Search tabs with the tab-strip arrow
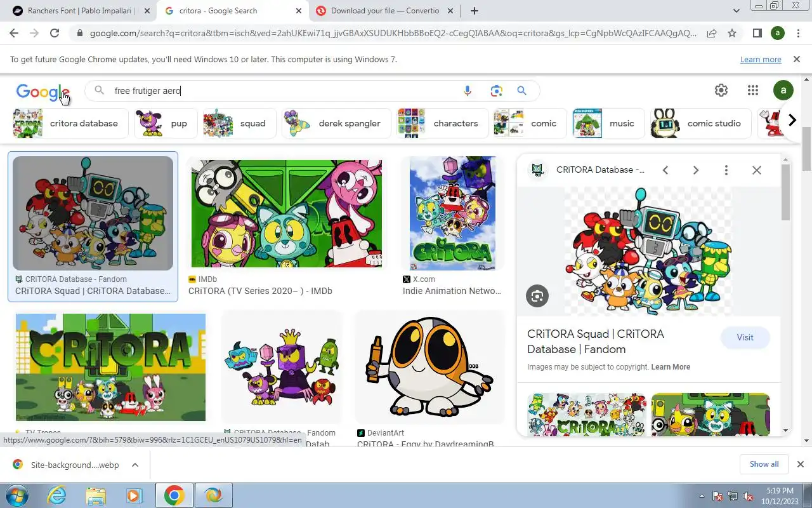 (x=736, y=11)
